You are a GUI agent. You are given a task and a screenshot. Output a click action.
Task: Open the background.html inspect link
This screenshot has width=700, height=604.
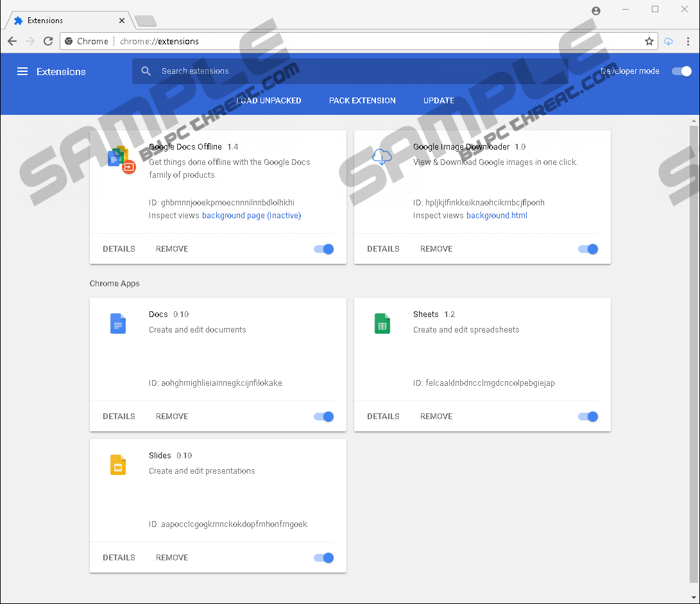coord(497,215)
